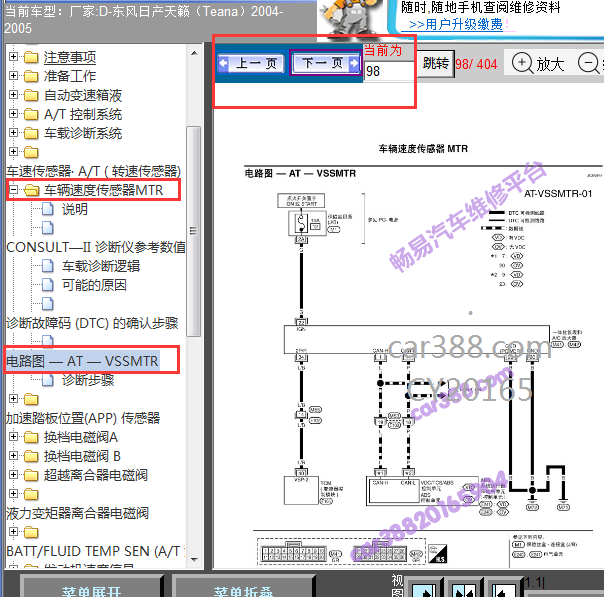This screenshot has width=604, height=597.
Task: Click the document icon beside 可能的原因
Action: click(47, 285)
